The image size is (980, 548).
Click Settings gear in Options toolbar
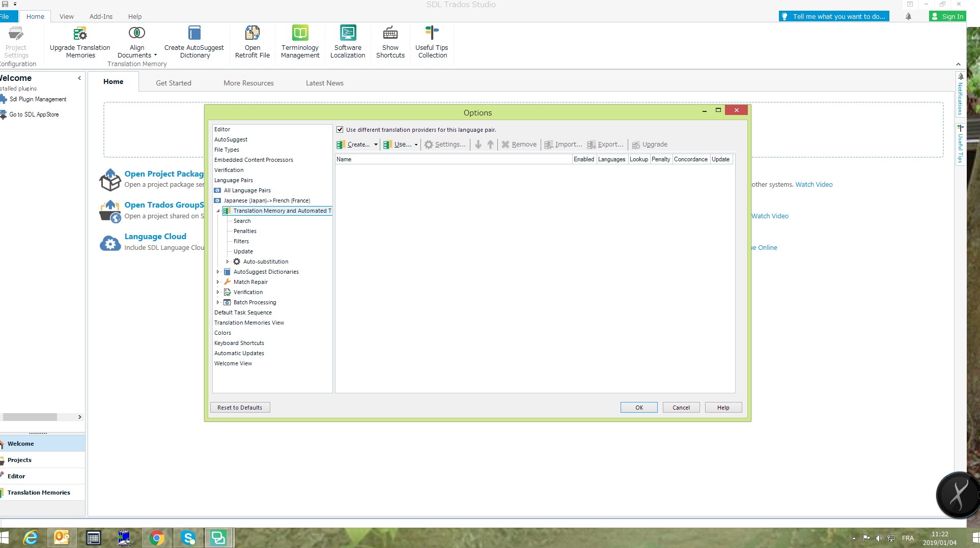445,145
